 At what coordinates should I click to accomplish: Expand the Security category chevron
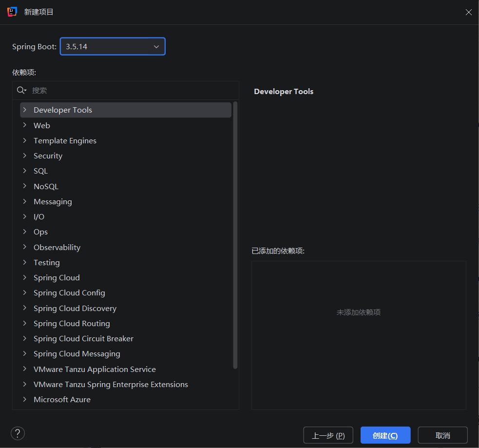(25, 156)
